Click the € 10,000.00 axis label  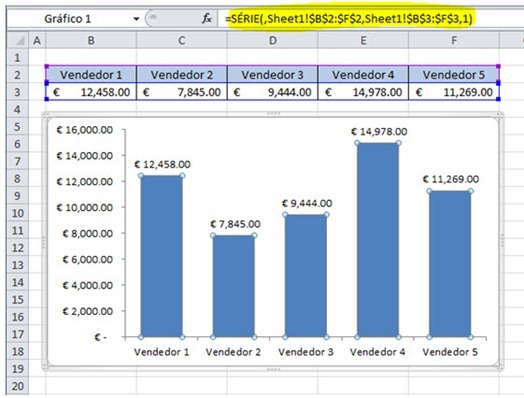pyautogui.click(x=85, y=208)
